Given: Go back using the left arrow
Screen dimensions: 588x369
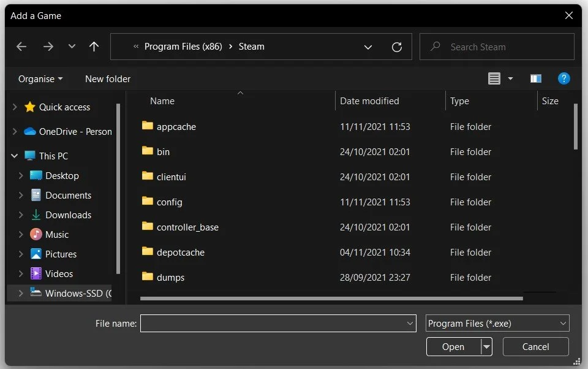Looking at the screenshot, I should [x=21, y=47].
